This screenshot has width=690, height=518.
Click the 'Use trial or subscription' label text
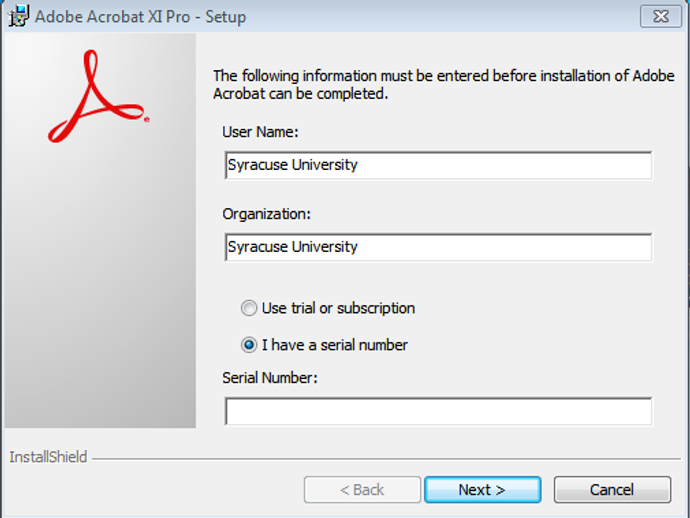(x=338, y=308)
